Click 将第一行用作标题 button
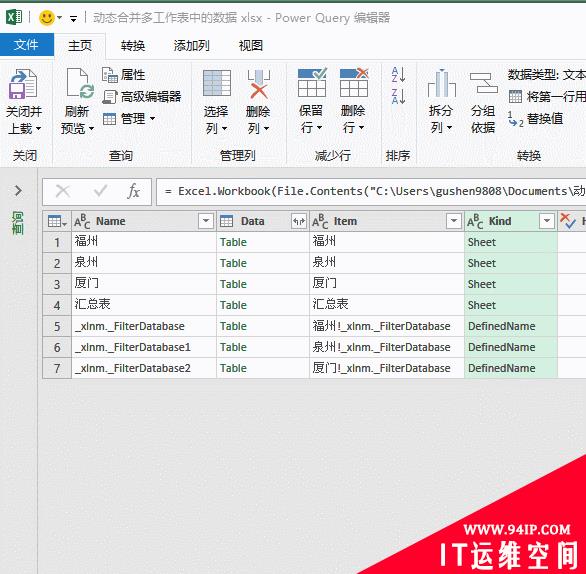Image resolution: width=586 pixels, height=574 pixels. [x=547, y=97]
